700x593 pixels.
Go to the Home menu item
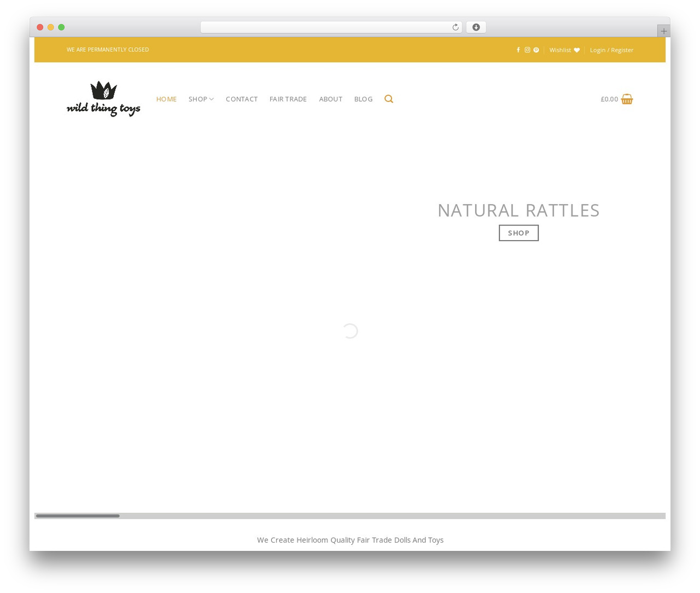pyautogui.click(x=166, y=99)
